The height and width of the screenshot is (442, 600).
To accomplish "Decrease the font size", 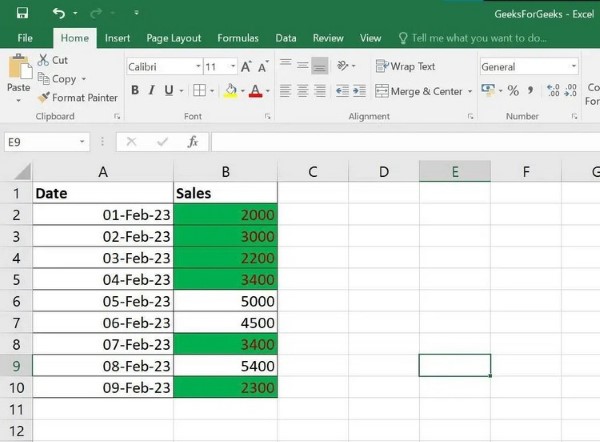I will tap(263, 67).
